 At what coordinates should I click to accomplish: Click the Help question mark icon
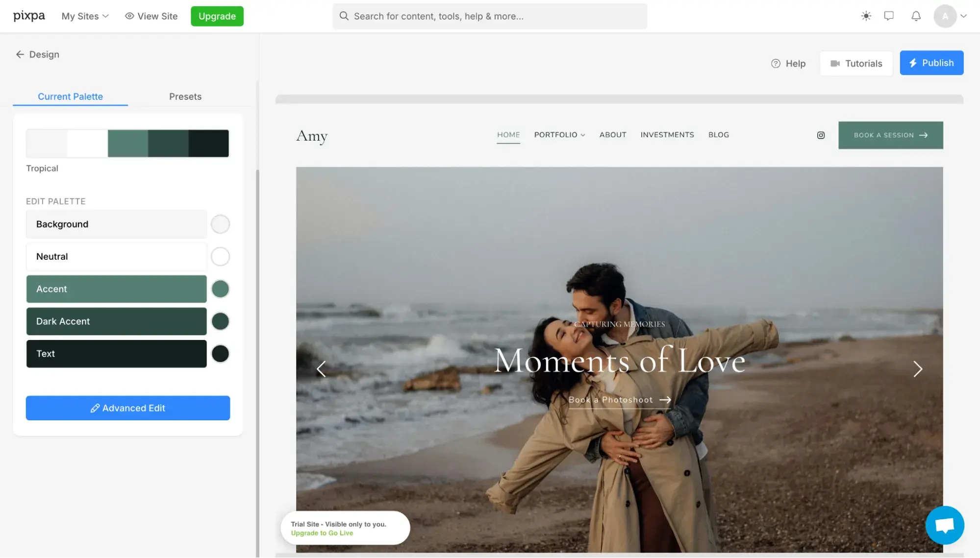tap(775, 63)
